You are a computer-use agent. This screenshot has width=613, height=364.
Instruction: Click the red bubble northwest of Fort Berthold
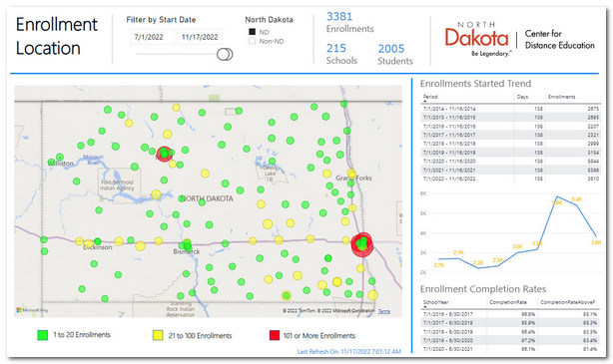tap(164, 154)
